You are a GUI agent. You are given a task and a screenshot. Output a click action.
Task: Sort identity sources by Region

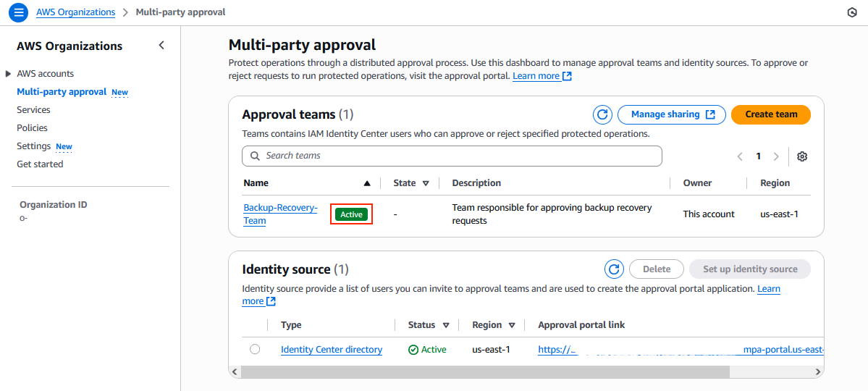click(x=512, y=325)
